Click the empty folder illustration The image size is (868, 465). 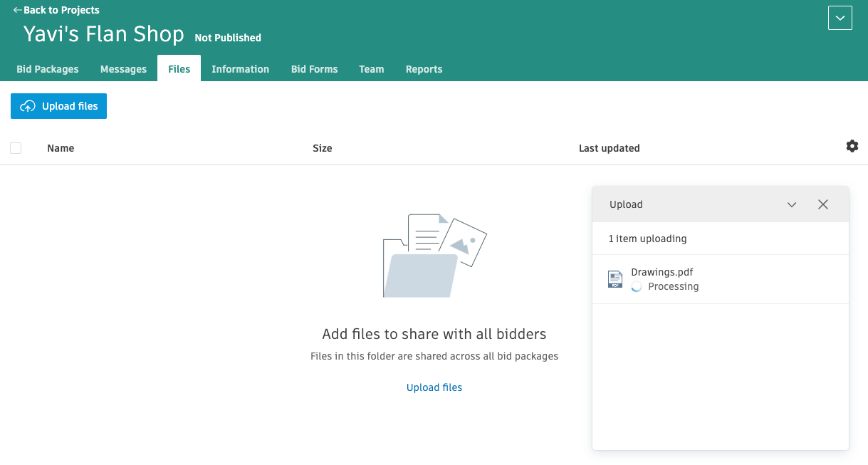click(434, 255)
